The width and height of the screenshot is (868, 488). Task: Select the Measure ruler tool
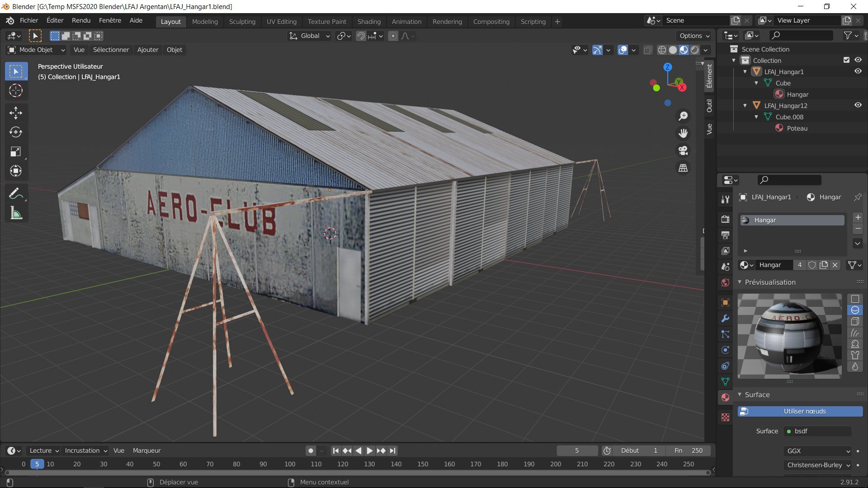click(16, 213)
